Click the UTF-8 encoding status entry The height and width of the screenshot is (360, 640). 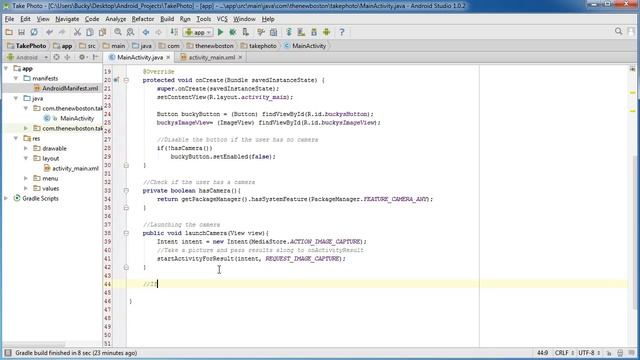pos(589,353)
